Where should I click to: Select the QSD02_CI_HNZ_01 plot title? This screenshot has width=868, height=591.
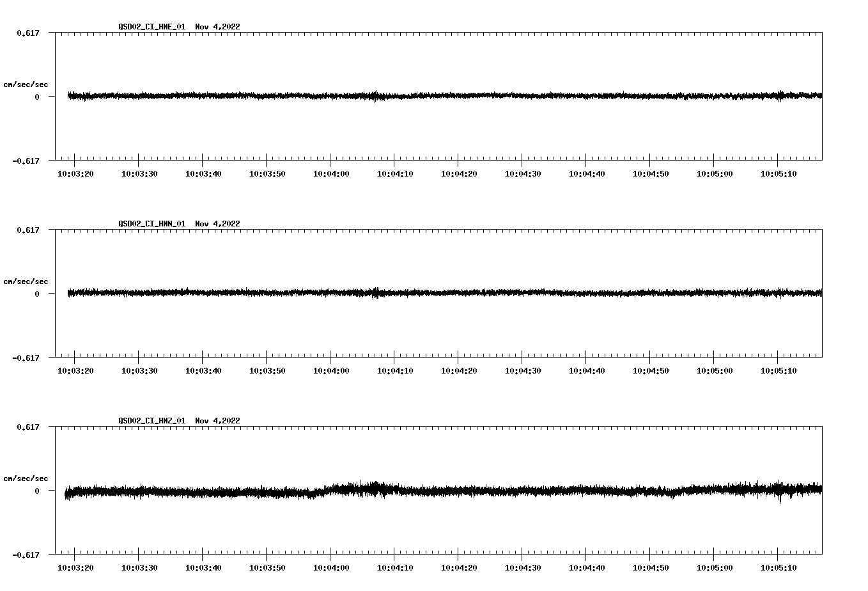coord(179,421)
